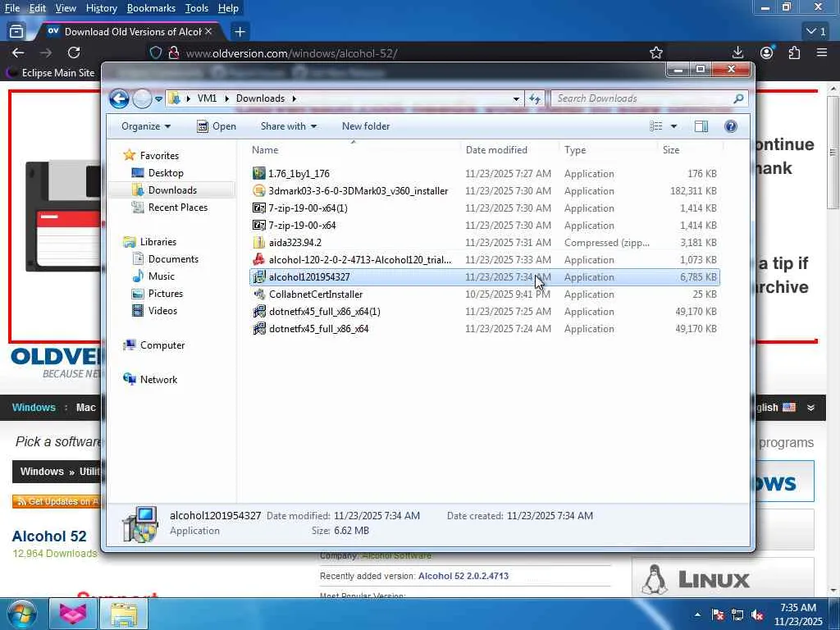Image resolution: width=840 pixels, height=630 pixels.
Task: Open the browser extensions icon
Action: coord(794,52)
